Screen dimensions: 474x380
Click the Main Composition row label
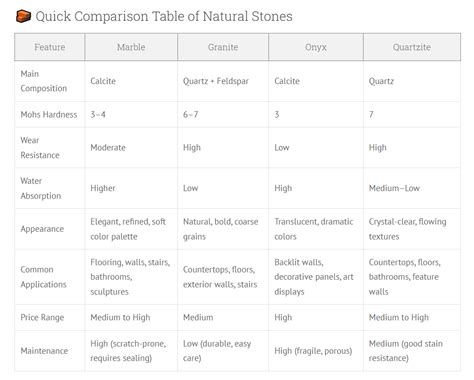(44, 81)
